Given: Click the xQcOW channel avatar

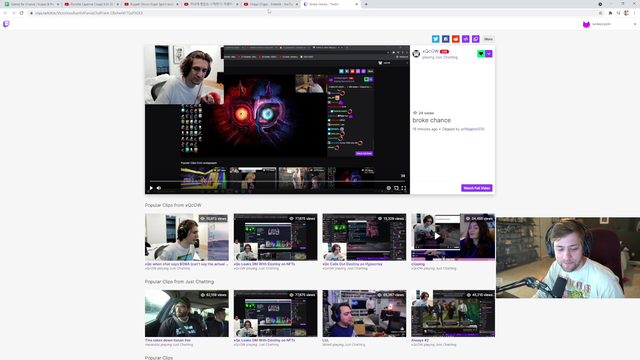Looking at the screenshot, I should pos(416,53).
